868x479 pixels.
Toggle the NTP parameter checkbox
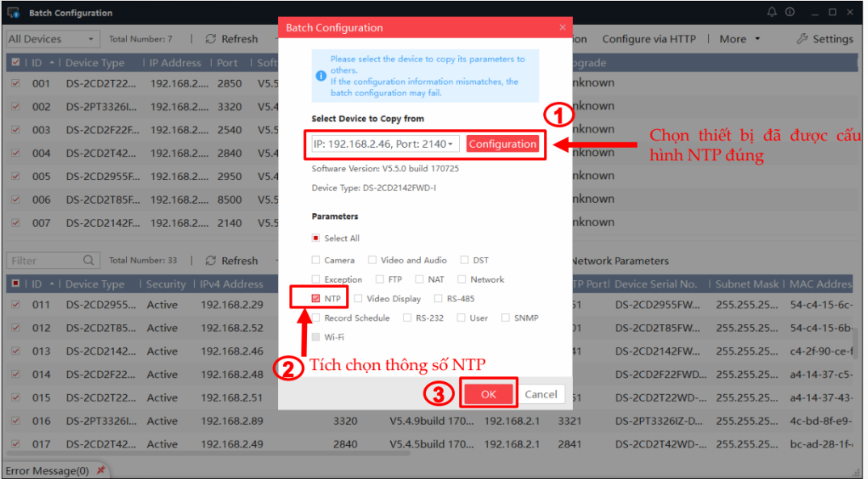coord(316,299)
